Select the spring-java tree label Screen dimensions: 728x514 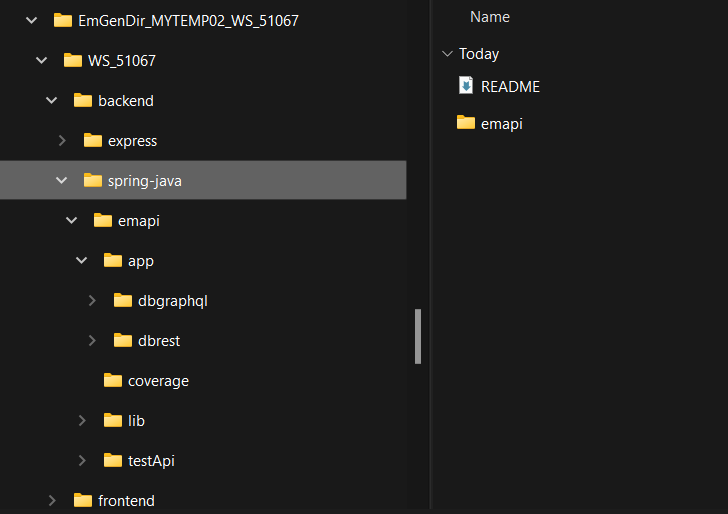(145, 181)
